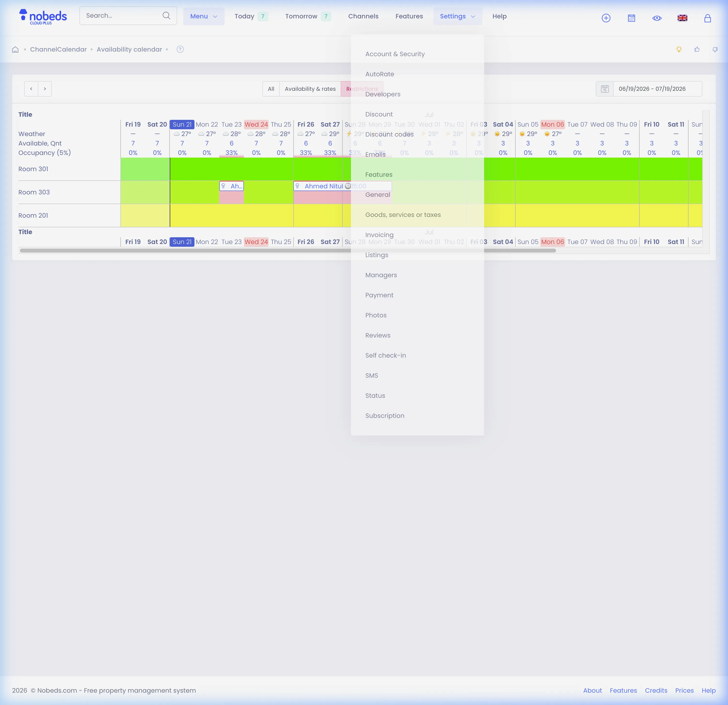Go to next period arrow
This screenshot has width=728, height=705.
click(x=45, y=89)
